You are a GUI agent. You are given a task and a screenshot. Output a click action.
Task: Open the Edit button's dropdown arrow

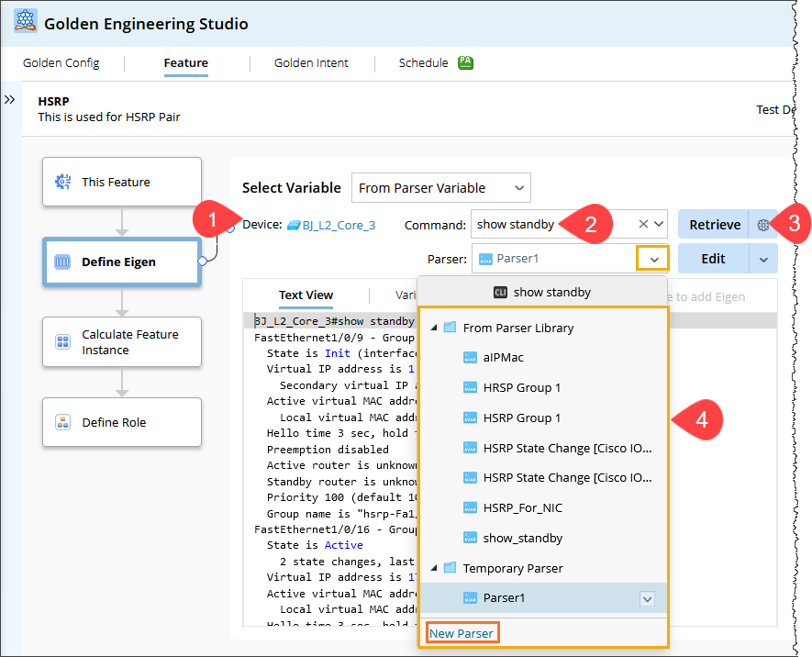763,259
